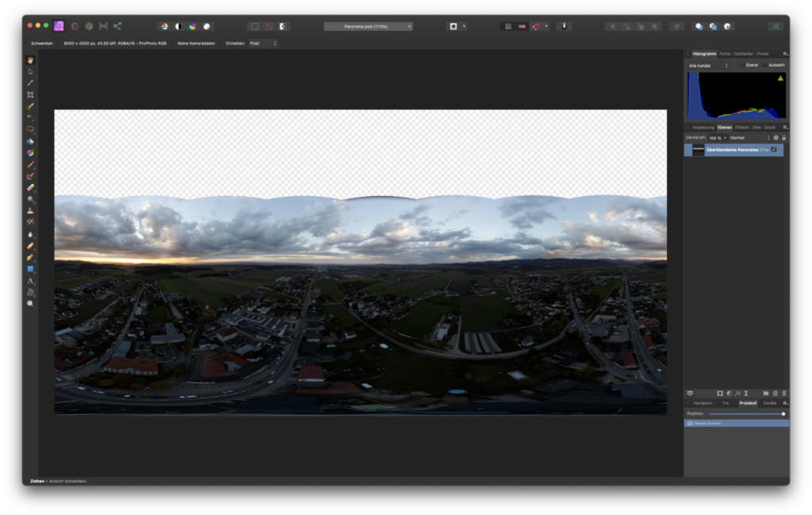
Task: Open the Einheiten Pixel dropdown
Action: pos(263,43)
